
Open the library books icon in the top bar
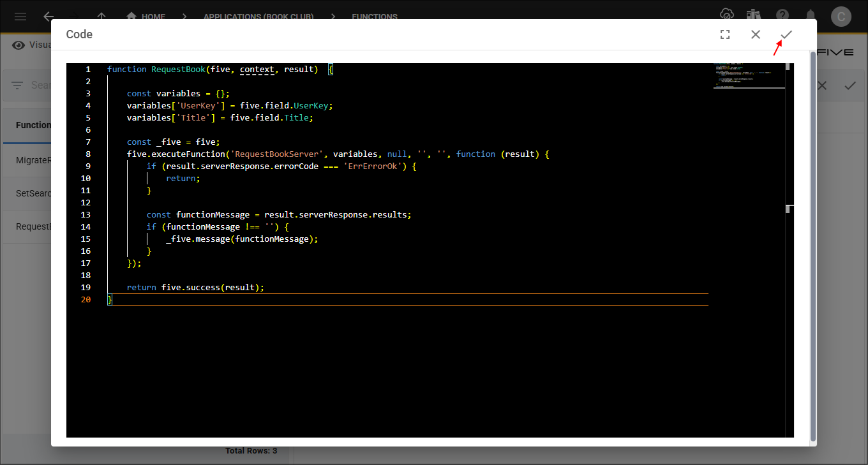click(x=754, y=15)
